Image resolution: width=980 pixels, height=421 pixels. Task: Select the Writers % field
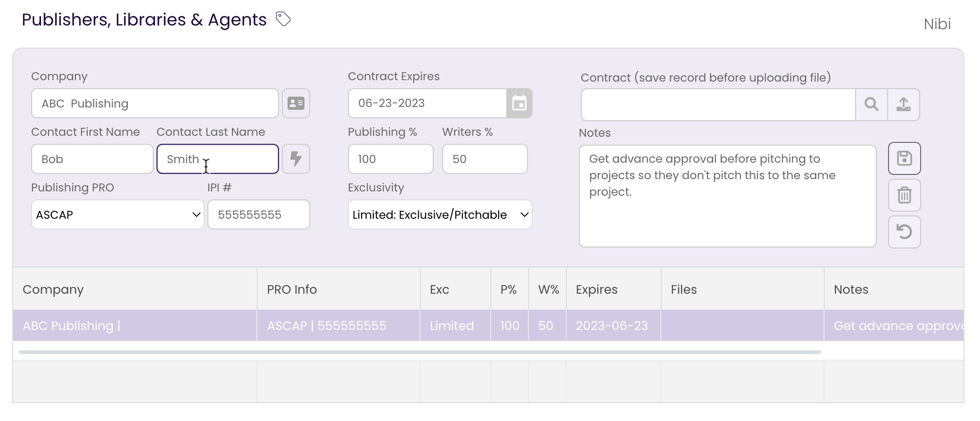click(x=485, y=159)
